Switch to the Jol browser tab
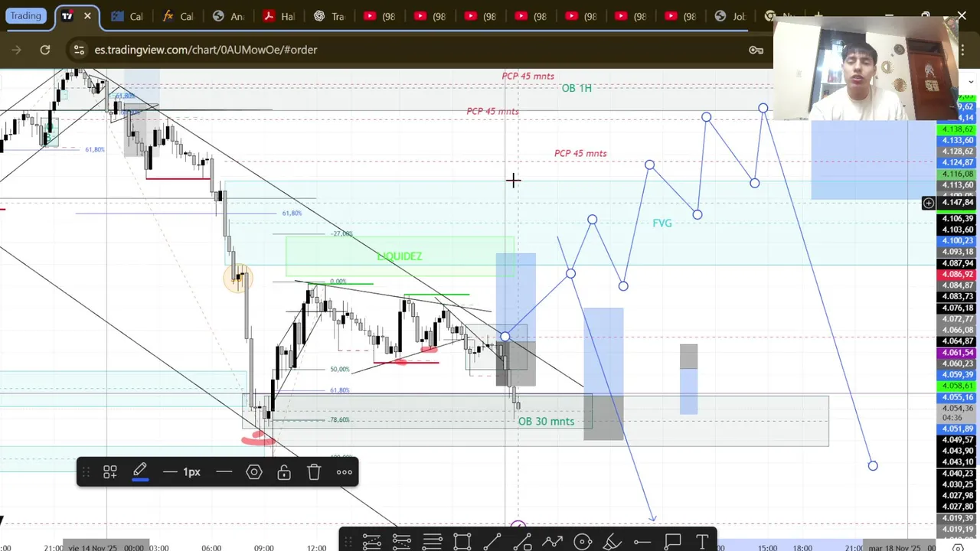This screenshot has width=980, height=551. point(730,16)
